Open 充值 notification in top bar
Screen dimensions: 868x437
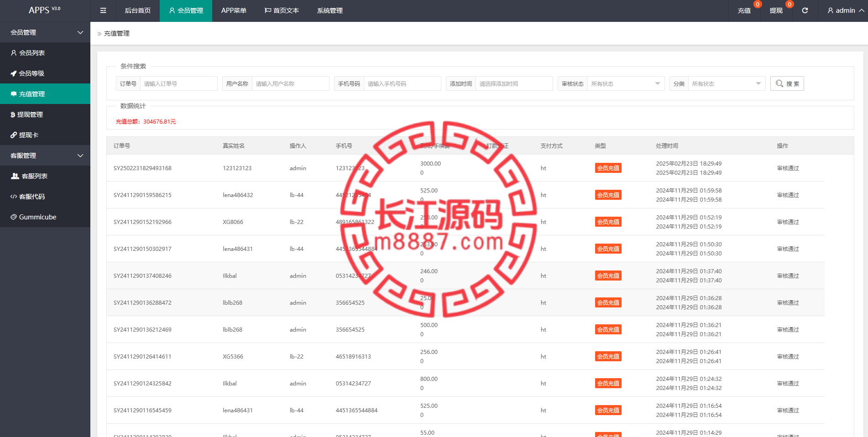coord(744,10)
